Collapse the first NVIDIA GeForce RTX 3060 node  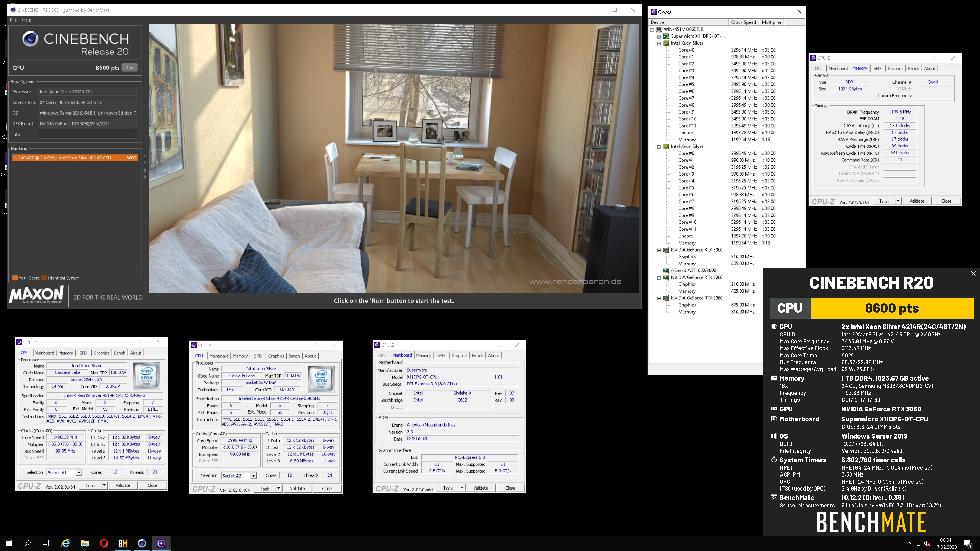pos(659,250)
